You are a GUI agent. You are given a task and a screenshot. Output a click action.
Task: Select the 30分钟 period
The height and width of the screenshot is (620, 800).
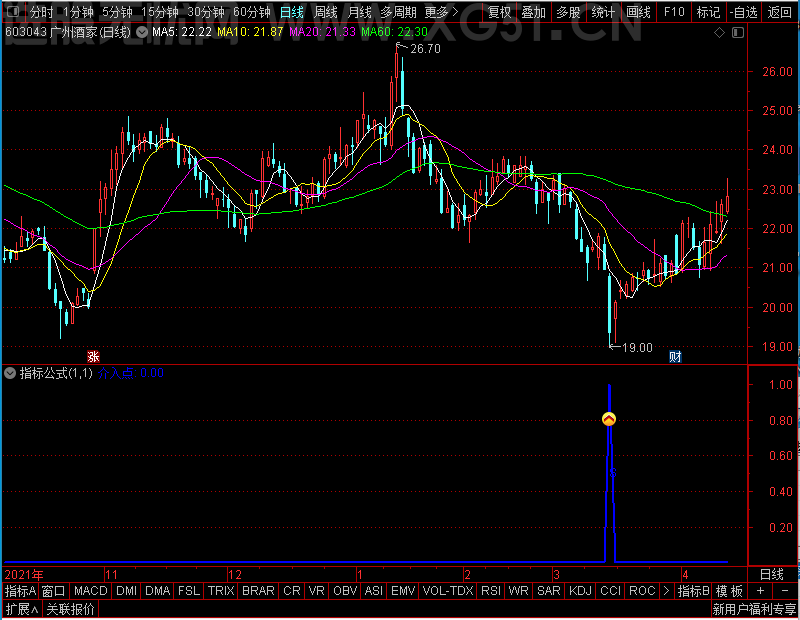[x=206, y=12]
